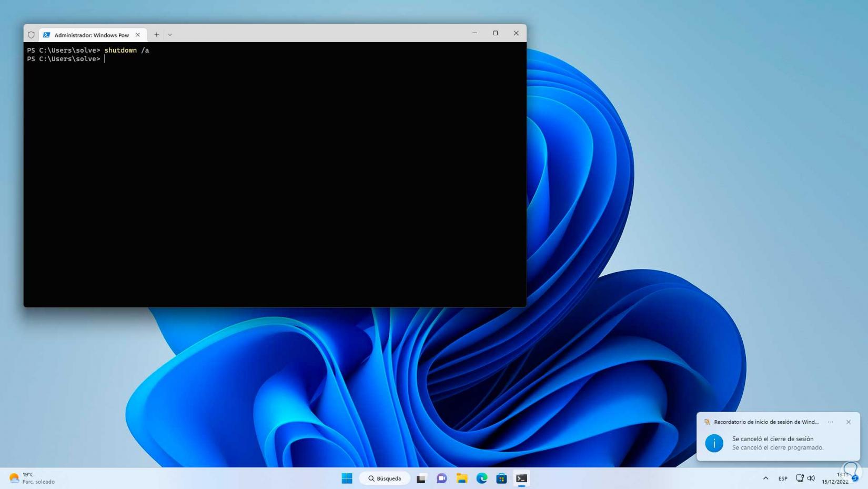
Task: Launch Teams Chat from the taskbar
Action: (x=441, y=478)
